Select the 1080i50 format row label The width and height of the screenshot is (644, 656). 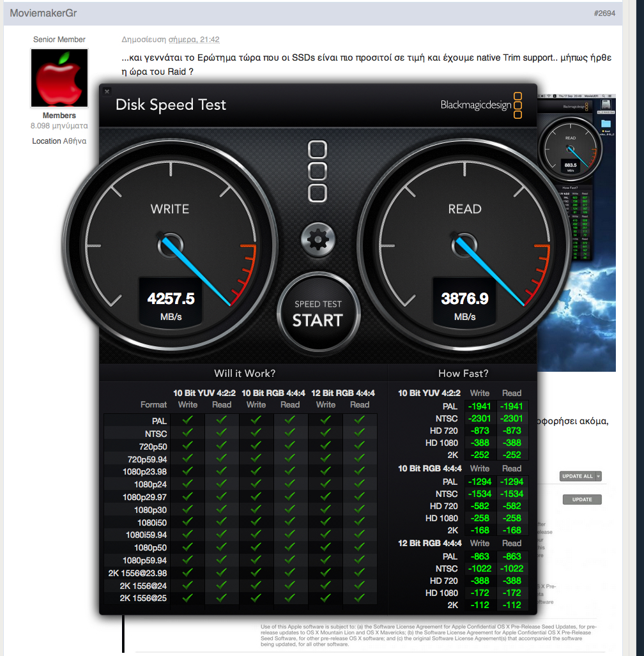152,523
